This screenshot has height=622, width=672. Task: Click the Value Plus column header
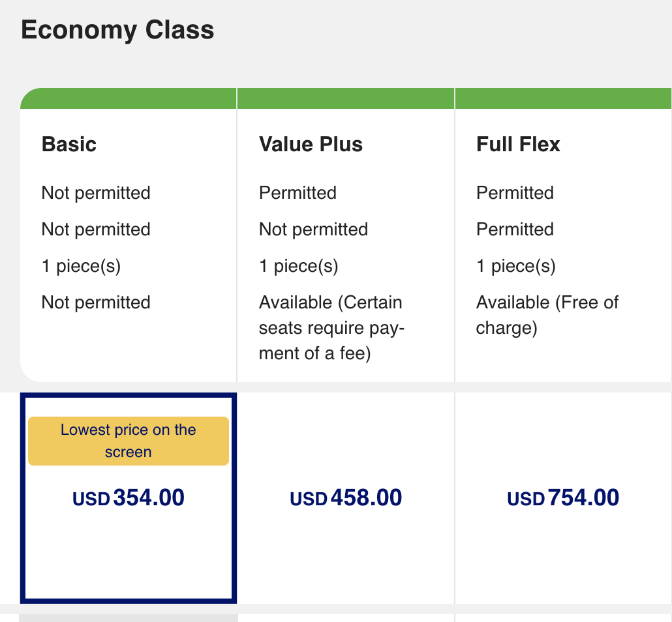311,144
